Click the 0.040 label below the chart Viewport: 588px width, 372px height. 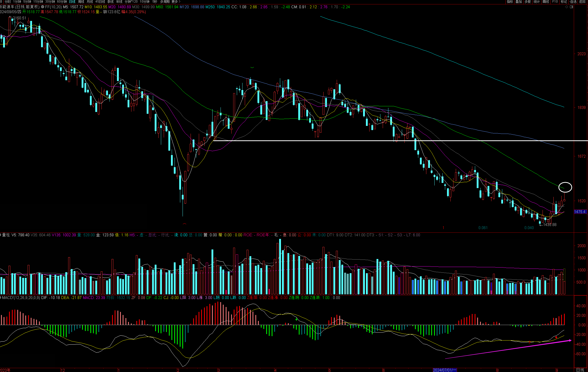(x=529, y=228)
